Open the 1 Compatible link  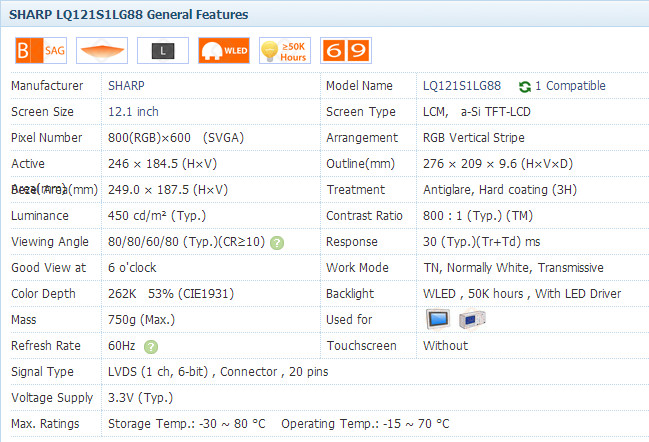coord(570,86)
